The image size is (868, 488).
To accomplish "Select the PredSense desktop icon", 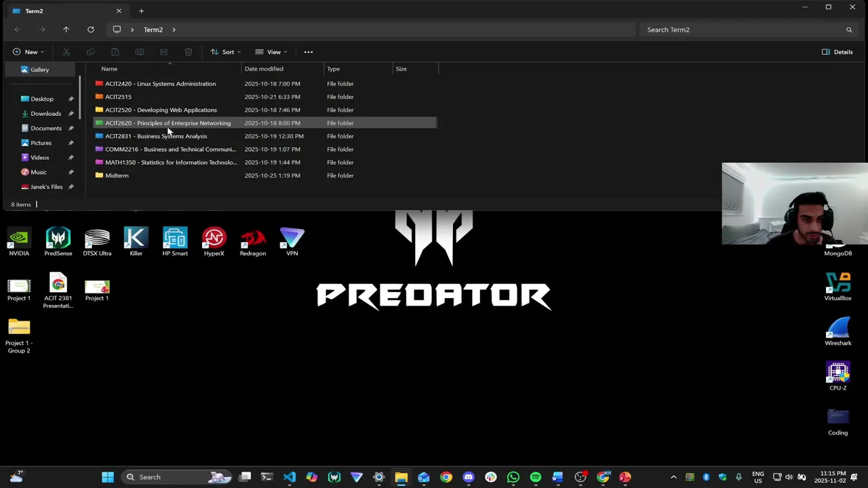I will tap(58, 242).
